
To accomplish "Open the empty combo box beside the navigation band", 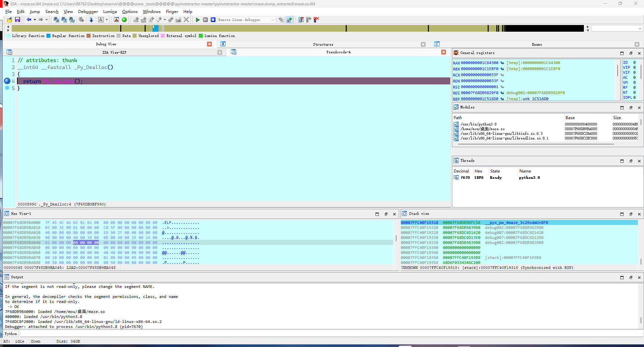I will 617,29.
